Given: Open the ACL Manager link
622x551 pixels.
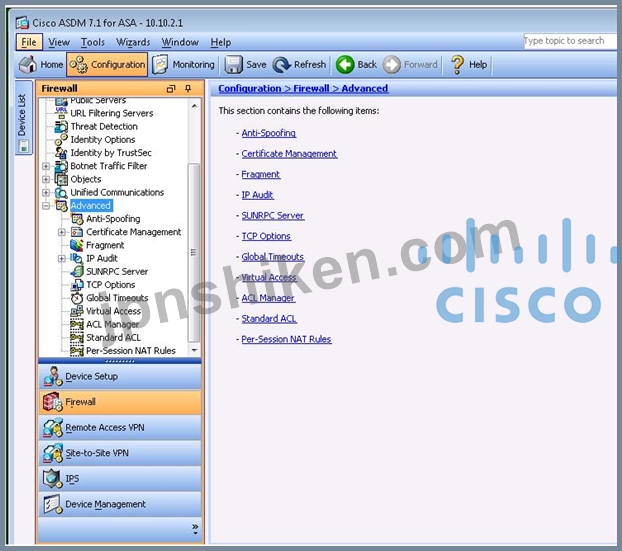Looking at the screenshot, I should click(x=268, y=298).
